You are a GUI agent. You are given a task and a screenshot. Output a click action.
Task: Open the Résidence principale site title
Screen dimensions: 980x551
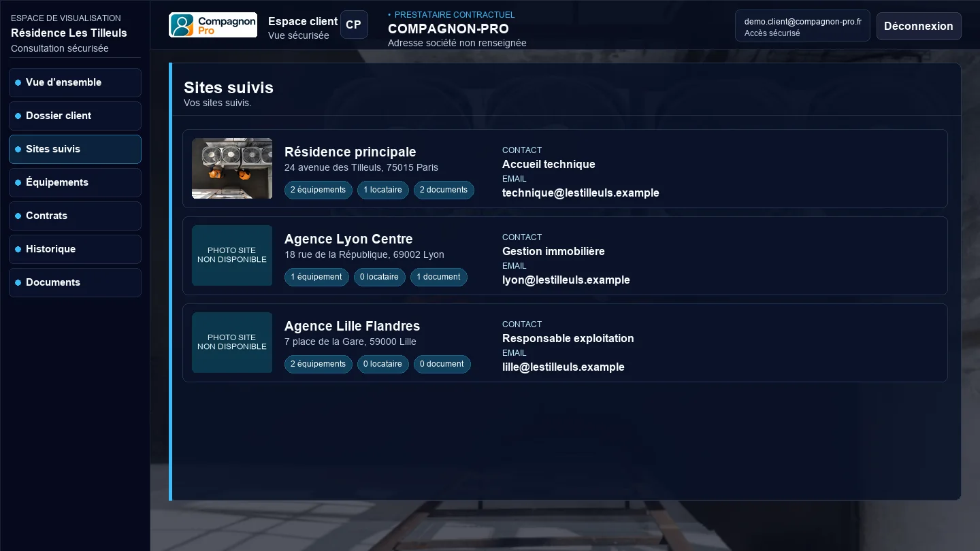tap(350, 152)
